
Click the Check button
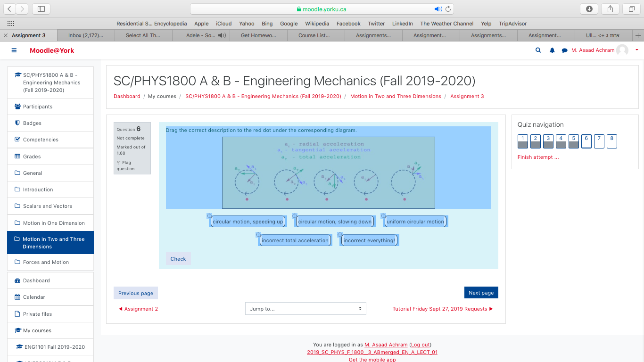tap(178, 259)
